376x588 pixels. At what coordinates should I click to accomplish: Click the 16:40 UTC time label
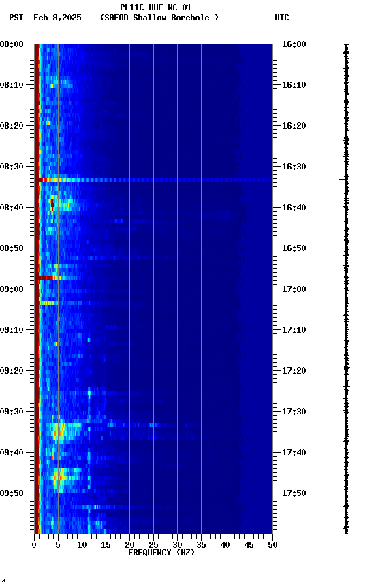[294, 208]
